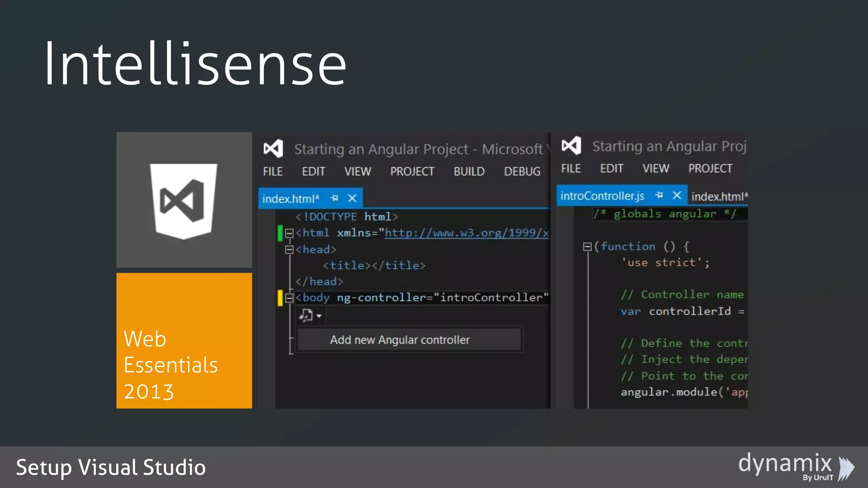Close the index.html* tab in left window

pyautogui.click(x=352, y=198)
